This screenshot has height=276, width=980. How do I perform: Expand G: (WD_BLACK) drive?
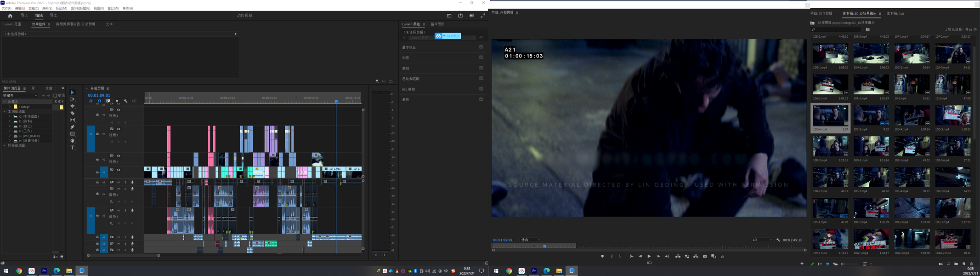pos(10,136)
